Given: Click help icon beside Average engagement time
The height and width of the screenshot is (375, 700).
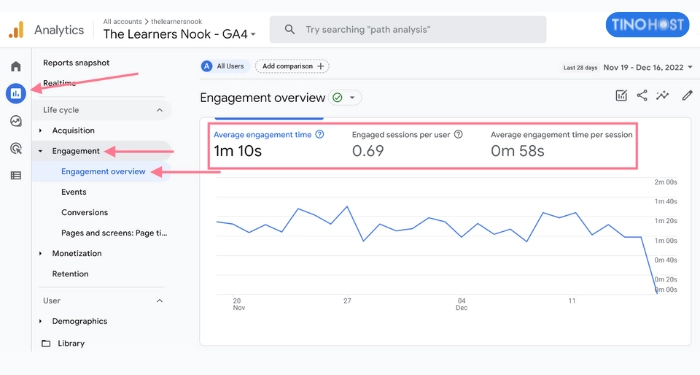Looking at the screenshot, I should click(320, 134).
